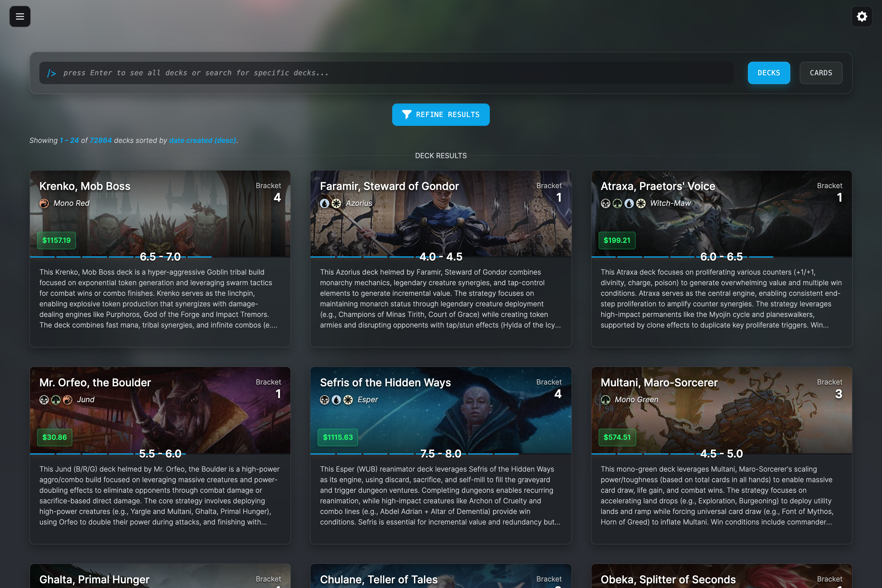Open the Obeka, Splitter of Seconds deck

tap(668, 579)
